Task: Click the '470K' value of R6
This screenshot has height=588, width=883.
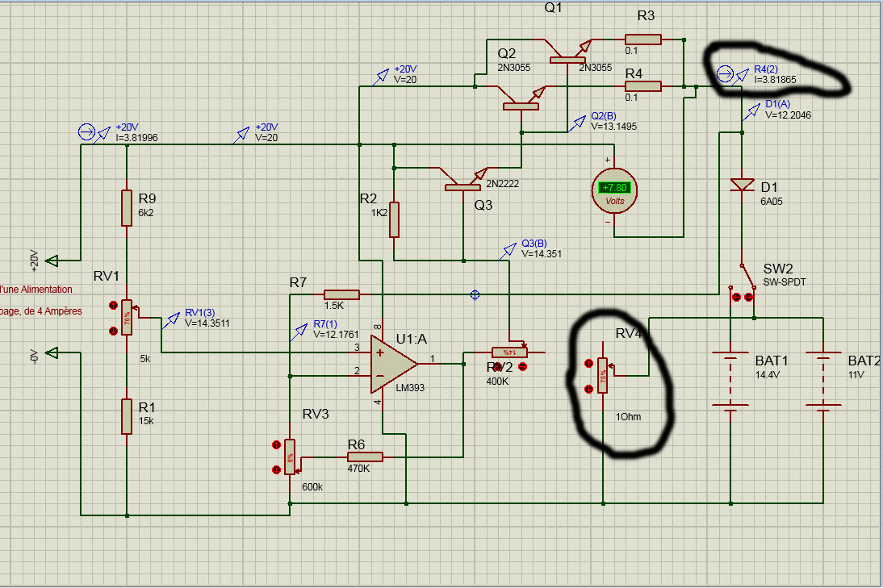Action: point(358,468)
